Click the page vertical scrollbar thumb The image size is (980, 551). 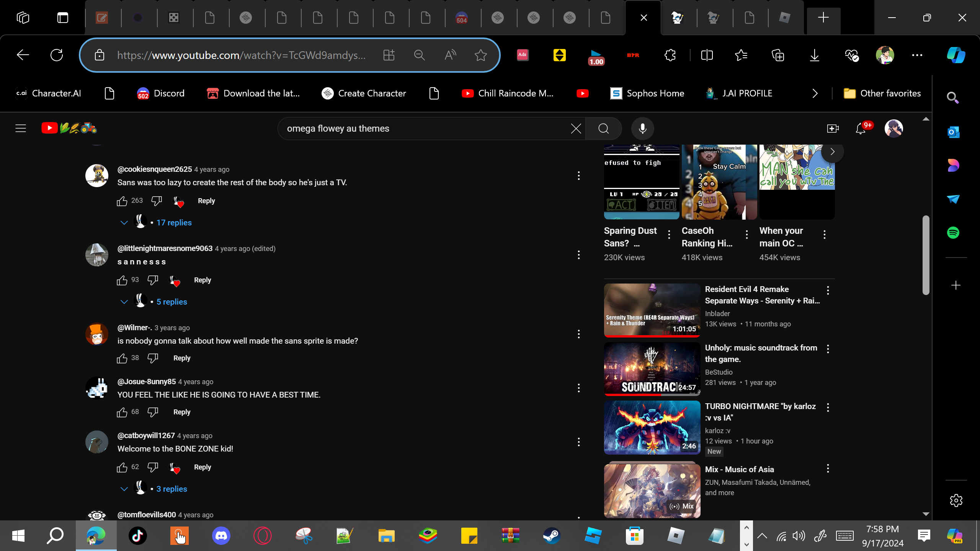(x=926, y=255)
